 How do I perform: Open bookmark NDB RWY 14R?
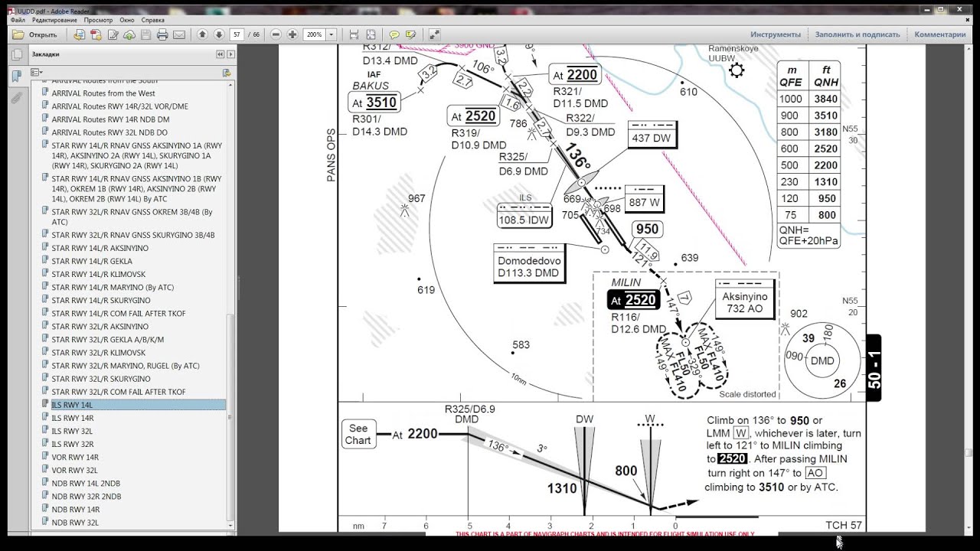pos(76,509)
